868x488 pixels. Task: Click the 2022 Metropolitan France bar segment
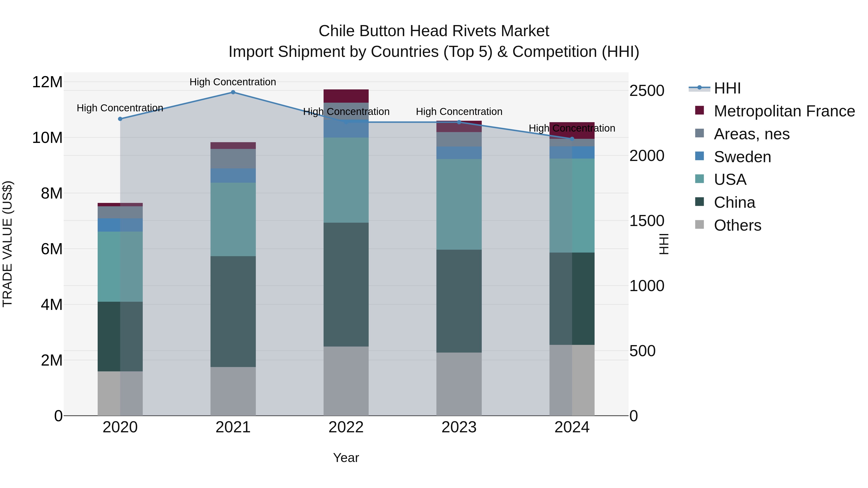tap(346, 96)
